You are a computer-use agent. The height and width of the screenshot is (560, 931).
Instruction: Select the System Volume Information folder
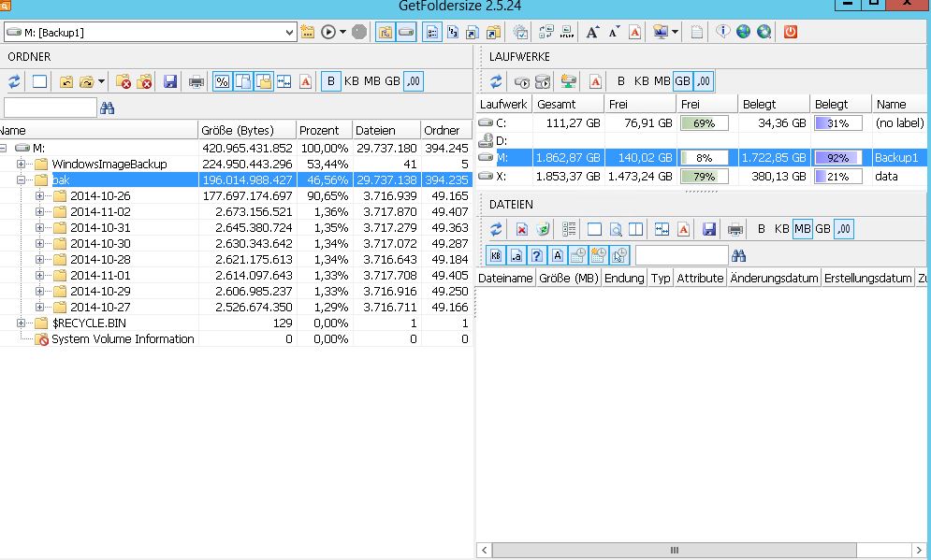point(123,339)
